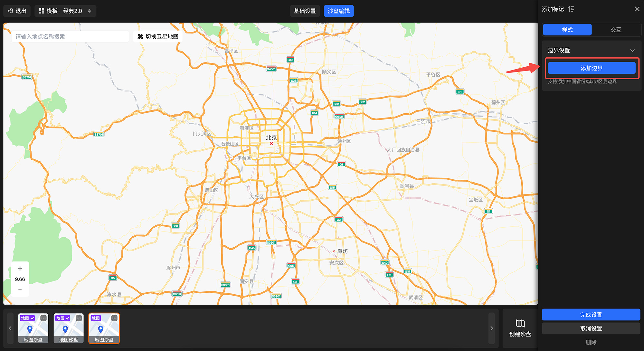This screenshot has height=351, width=644.
Task: Open the 模板: 经典2.0 template dropdown
Action: pos(65,11)
